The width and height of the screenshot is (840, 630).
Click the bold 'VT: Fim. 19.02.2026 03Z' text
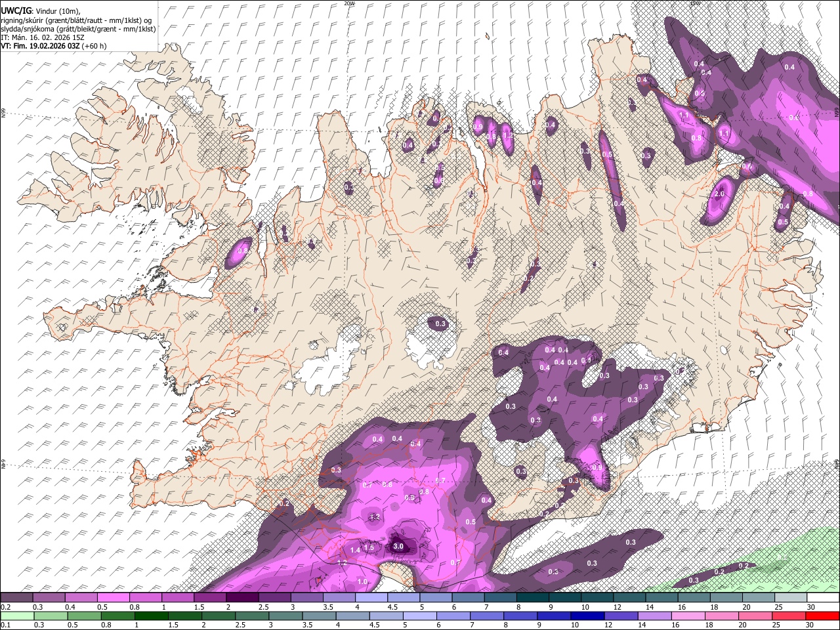click(x=40, y=46)
